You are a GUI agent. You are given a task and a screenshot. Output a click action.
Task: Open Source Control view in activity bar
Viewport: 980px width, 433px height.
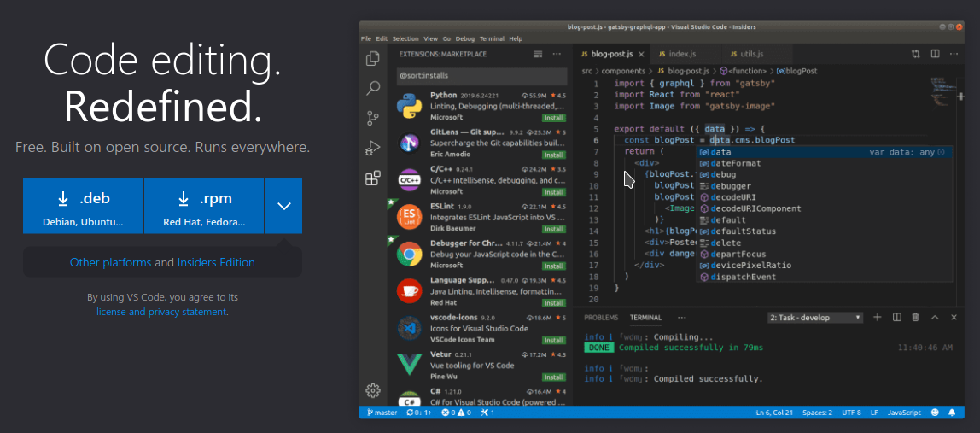[373, 118]
